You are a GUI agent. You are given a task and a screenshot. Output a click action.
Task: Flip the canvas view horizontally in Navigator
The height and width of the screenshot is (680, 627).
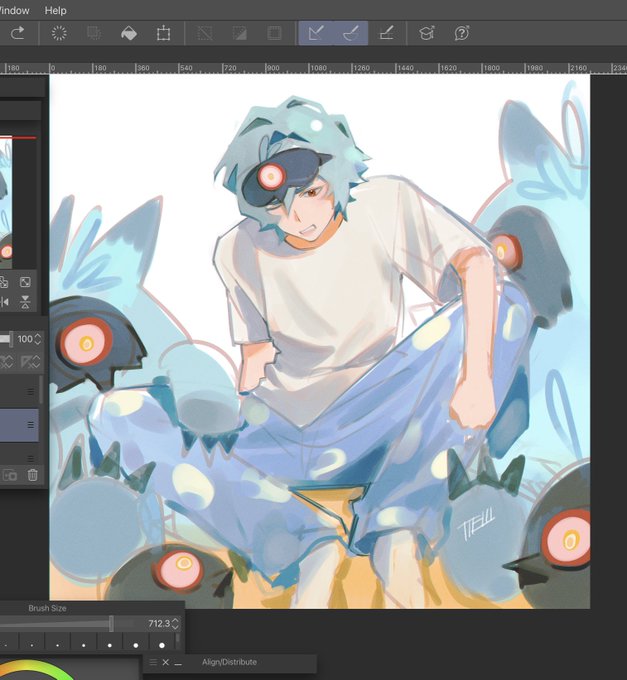(5, 302)
